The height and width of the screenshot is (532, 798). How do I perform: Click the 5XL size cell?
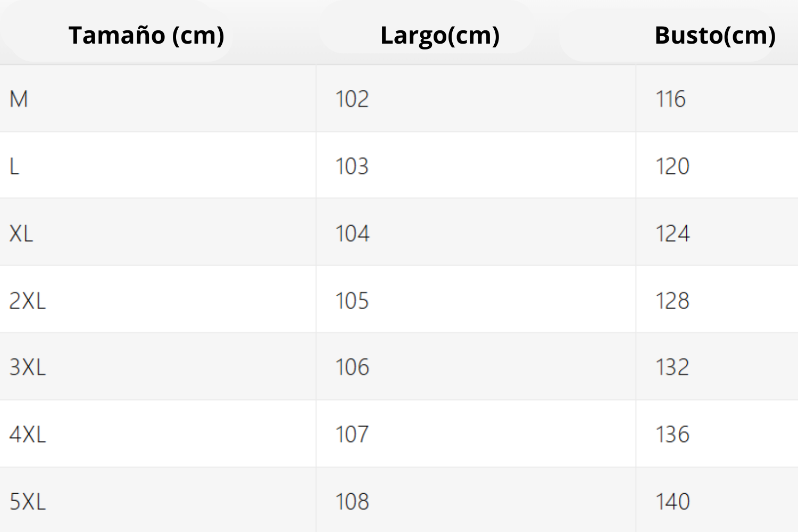coord(28,502)
